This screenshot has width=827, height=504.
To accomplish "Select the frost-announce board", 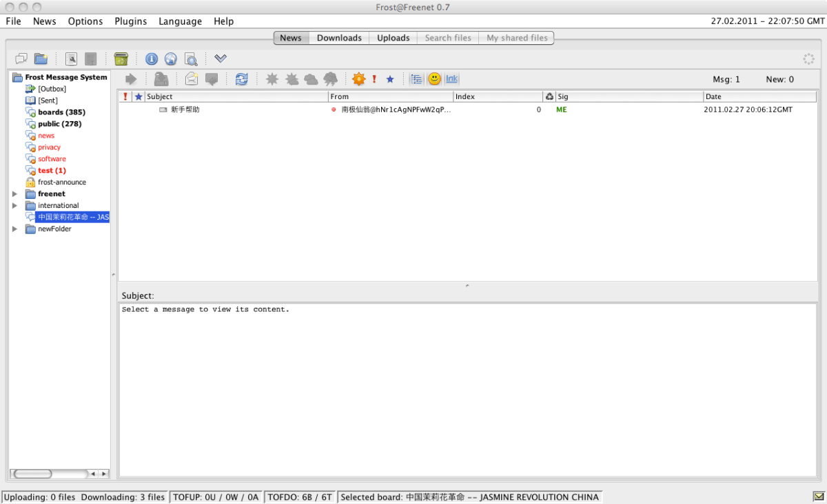I will tap(56, 182).
